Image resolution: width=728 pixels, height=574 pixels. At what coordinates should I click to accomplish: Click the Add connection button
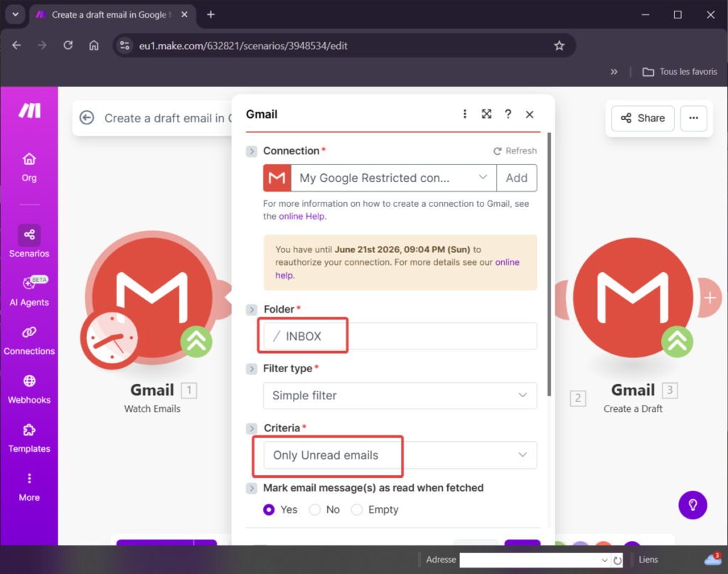[516, 178]
